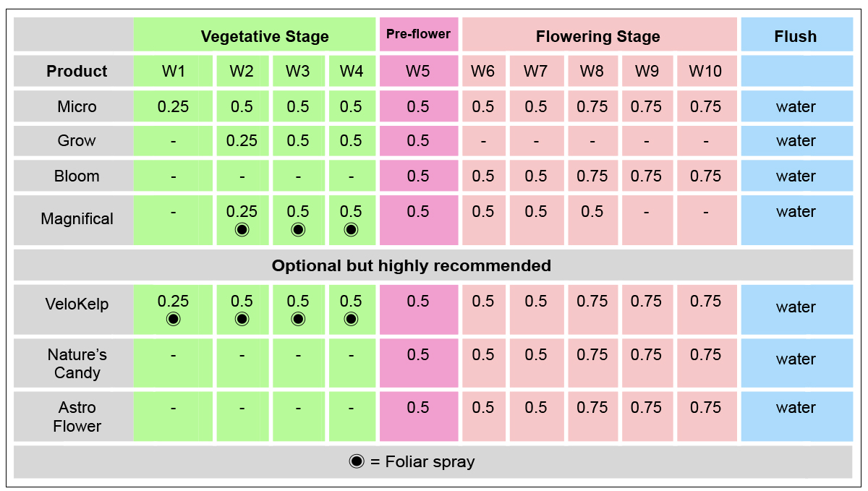Click the Astro Flower product label

tap(77, 417)
